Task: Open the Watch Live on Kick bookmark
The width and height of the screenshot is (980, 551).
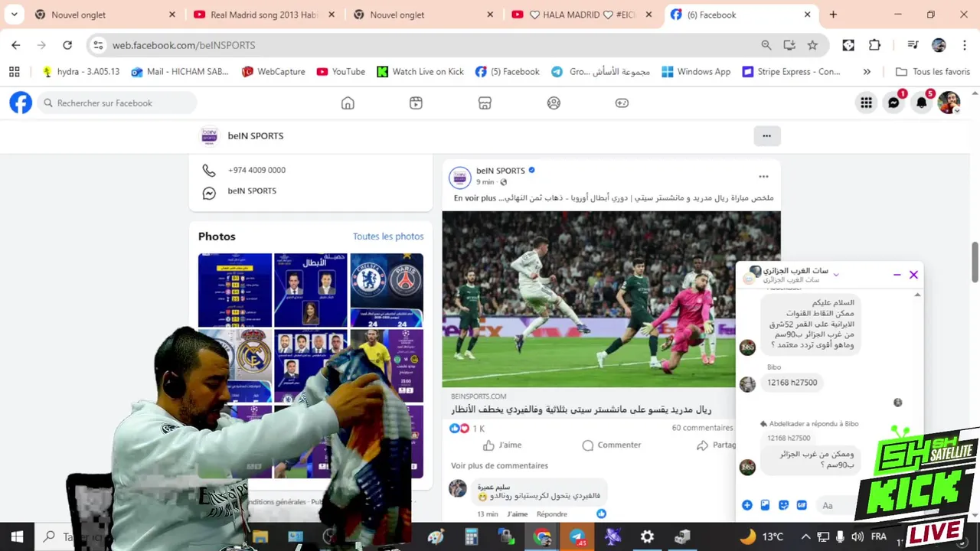Action: 420,71
